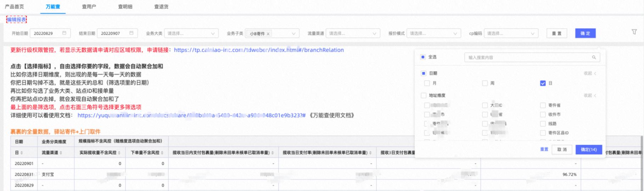Viewport: 644px width, 191px height.
Task: Select the table cell 20220831
Action: point(24,174)
